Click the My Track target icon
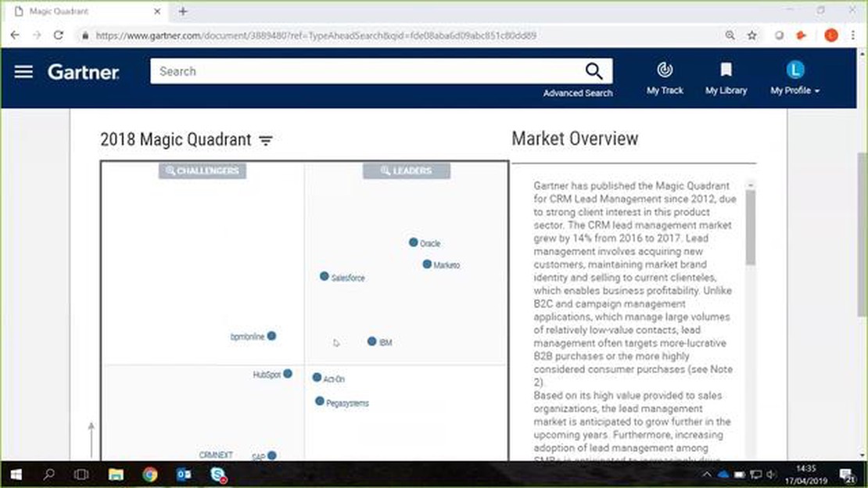The image size is (868, 488). 664,69
